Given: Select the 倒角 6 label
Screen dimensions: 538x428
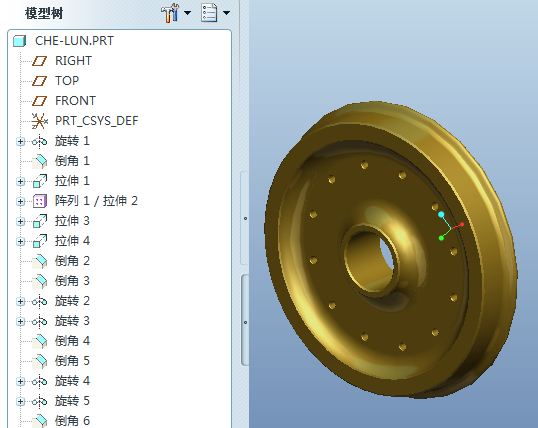Looking at the screenshot, I should coord(72,420).
